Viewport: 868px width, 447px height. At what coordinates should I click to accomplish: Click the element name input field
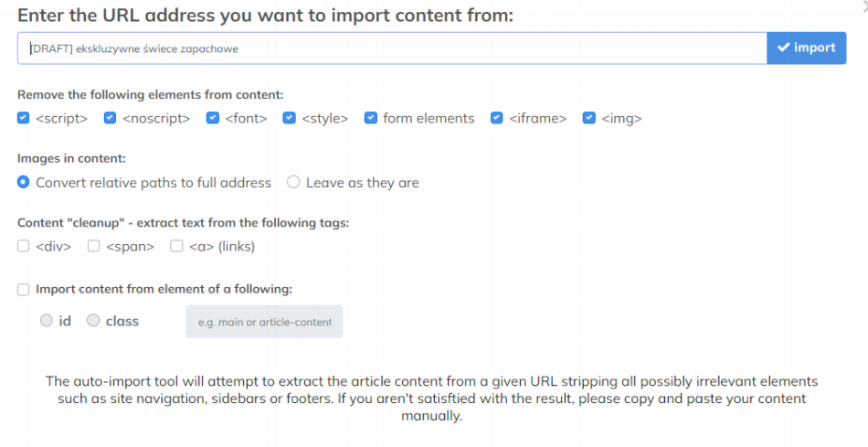tap(264, 322)
